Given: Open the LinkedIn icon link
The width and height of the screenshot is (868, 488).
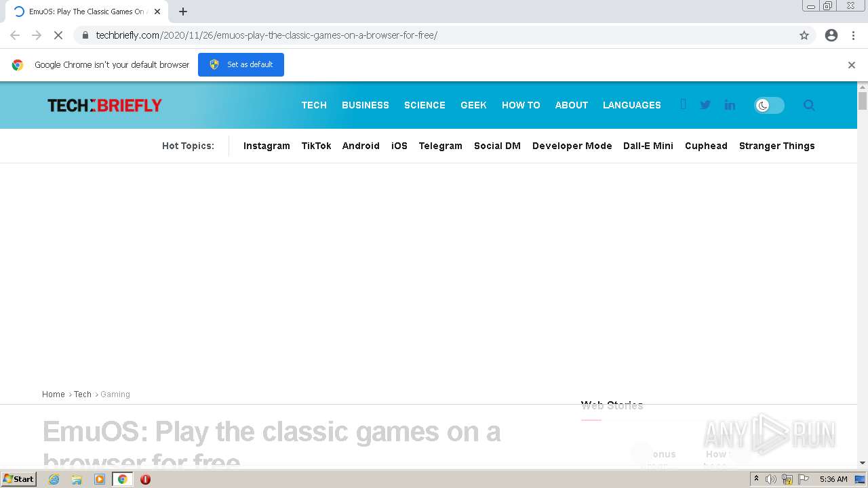Looking at the screenshot, I should 730,105.
